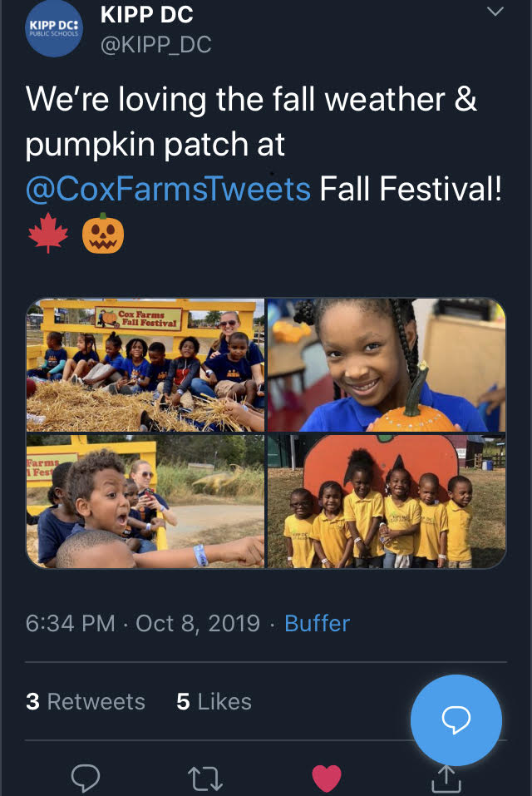Tap the @KIPP_DC handle
This screenshot has height=796, width=532.
155,45
